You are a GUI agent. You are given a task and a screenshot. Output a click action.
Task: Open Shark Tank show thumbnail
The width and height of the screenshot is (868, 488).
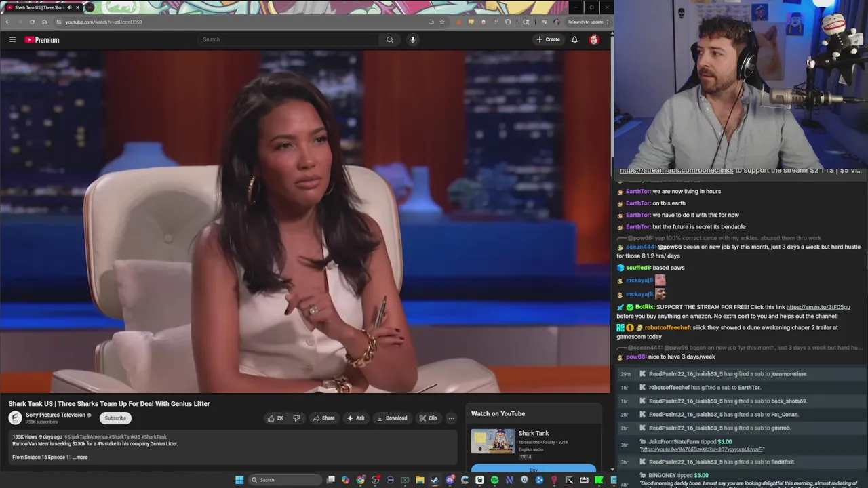(x=493, y=441)
